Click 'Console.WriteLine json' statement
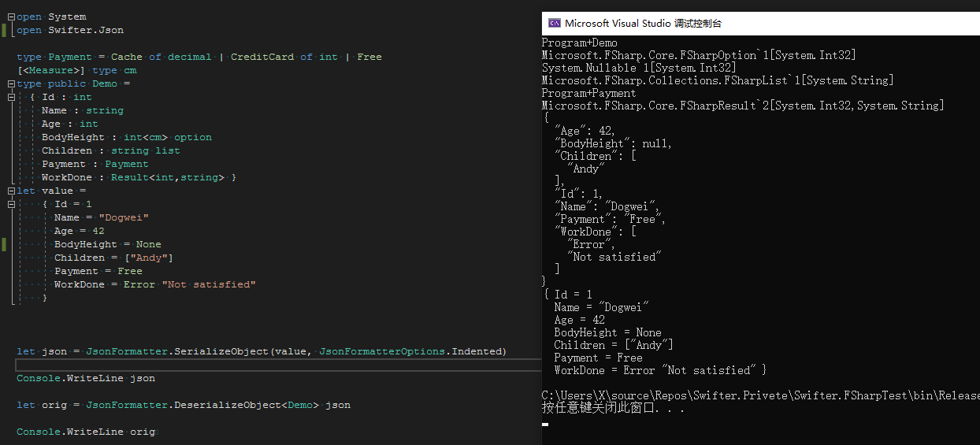980x445 pixels. [x=86, y=378]
